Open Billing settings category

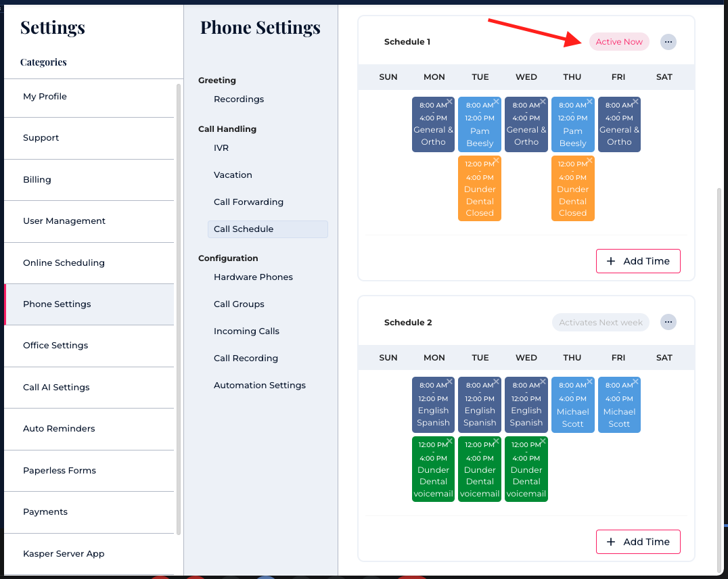(x=37, y=180)
